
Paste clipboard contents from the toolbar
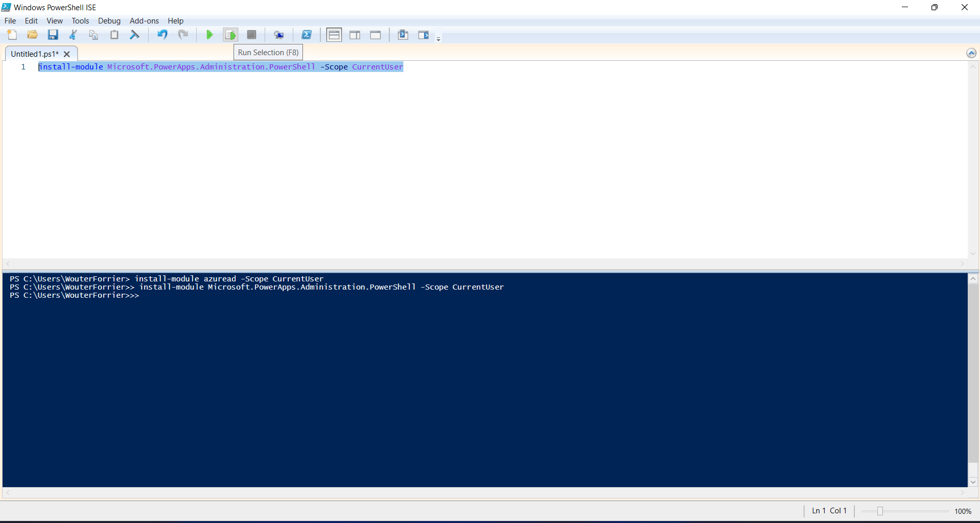tap(114, 35)
